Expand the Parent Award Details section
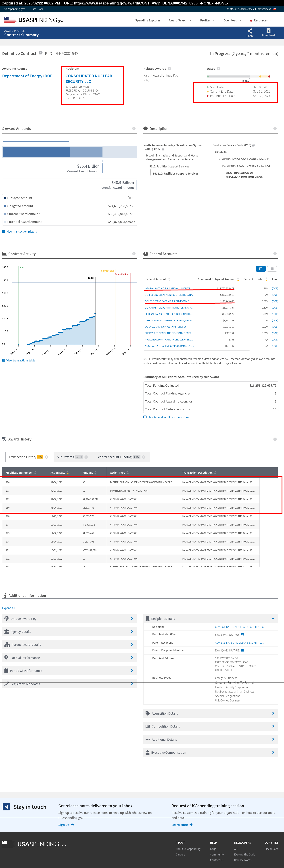284x868 pixels. point(69,645)
